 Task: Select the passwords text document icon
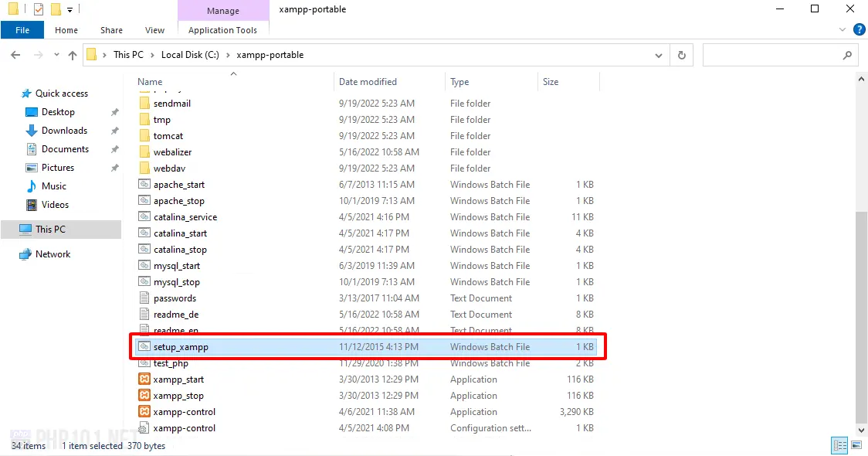[144, 298]
